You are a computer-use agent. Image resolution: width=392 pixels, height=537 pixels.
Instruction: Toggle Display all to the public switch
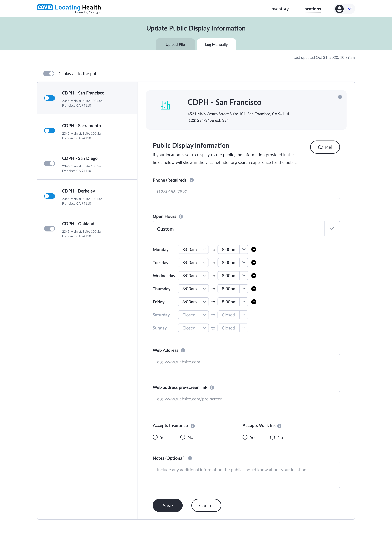point(49,74)
